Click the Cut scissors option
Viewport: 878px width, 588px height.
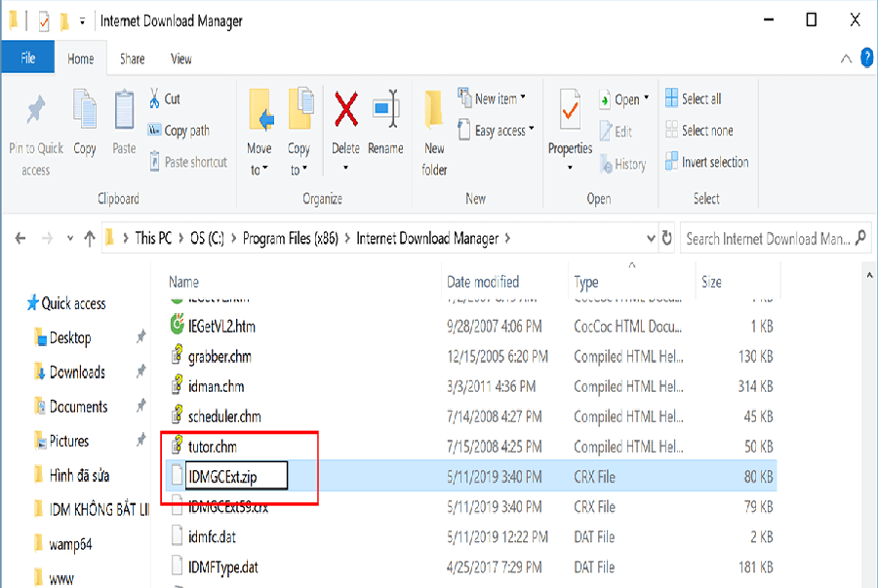pyautogui.click(x=165, y=99)
